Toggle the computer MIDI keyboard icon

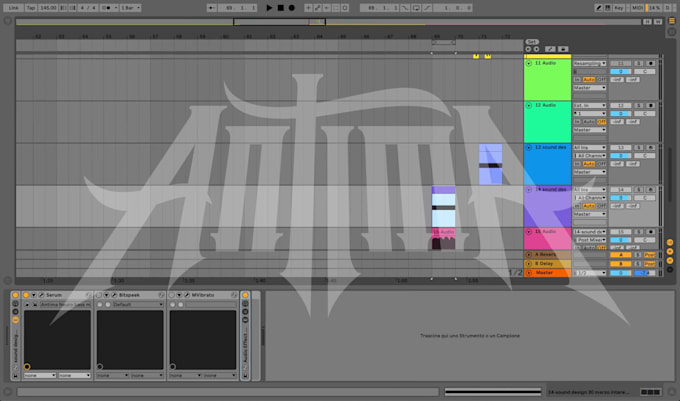click(608, 8)
